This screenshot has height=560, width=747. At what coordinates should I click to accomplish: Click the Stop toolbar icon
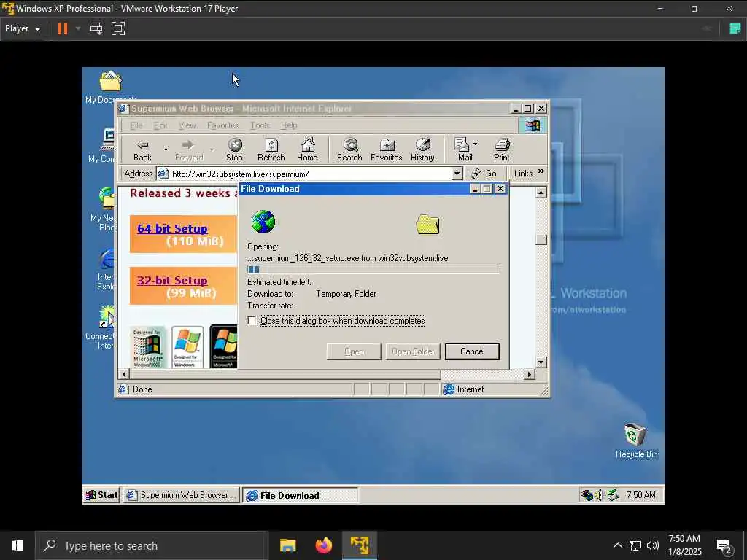click(x=234, y=149)
